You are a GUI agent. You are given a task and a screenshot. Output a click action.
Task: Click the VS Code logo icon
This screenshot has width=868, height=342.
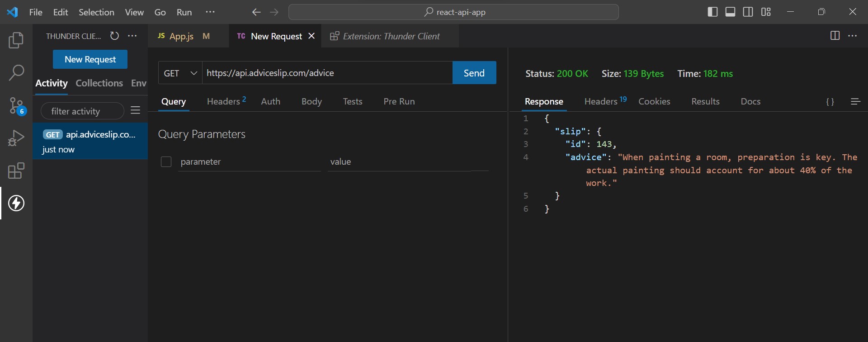pos(13,12)
